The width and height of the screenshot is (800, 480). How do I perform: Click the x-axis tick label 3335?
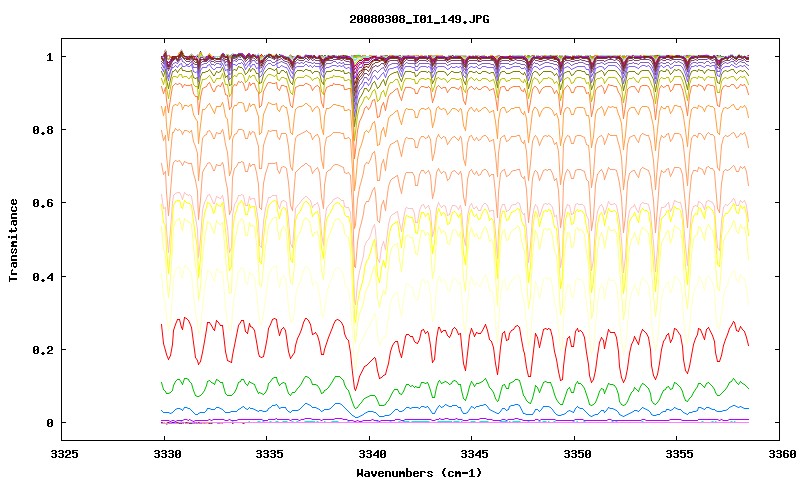[x=269, y=454]
